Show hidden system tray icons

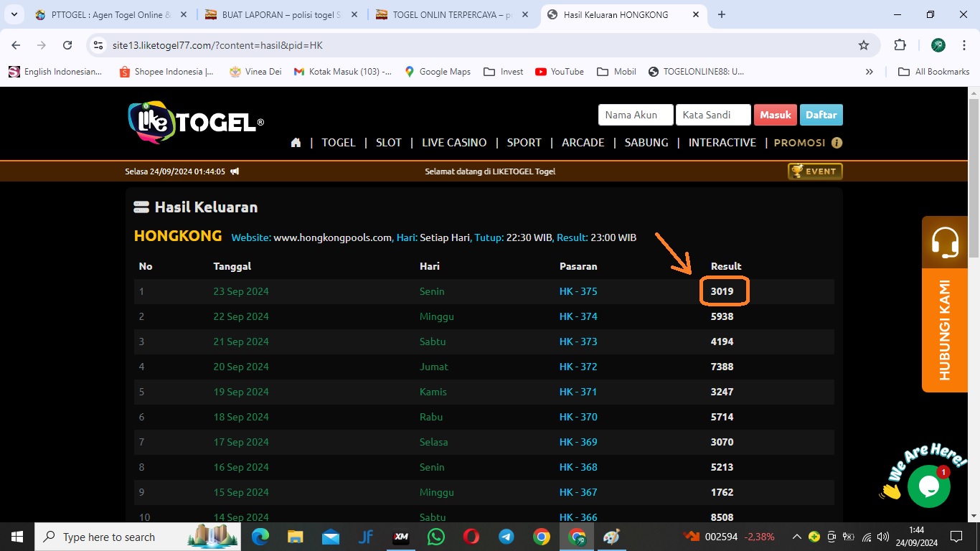[796, 537]
